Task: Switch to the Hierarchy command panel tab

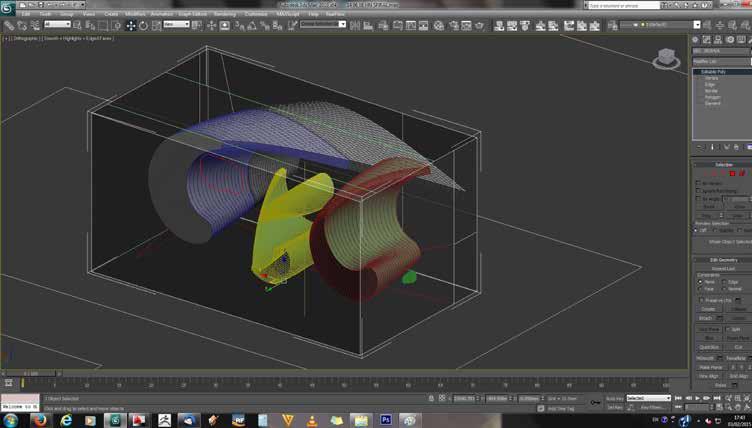Action: pyautogui.click(x=718, y=40)
